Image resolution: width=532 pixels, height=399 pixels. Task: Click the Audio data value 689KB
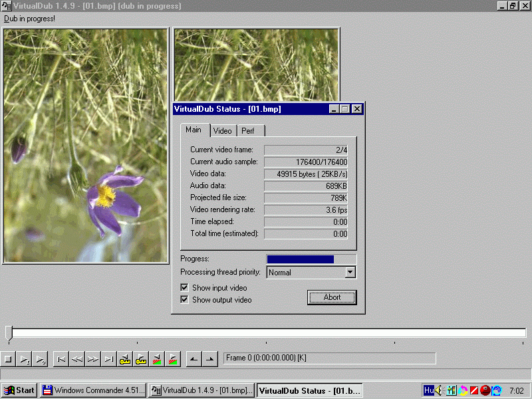306,186
